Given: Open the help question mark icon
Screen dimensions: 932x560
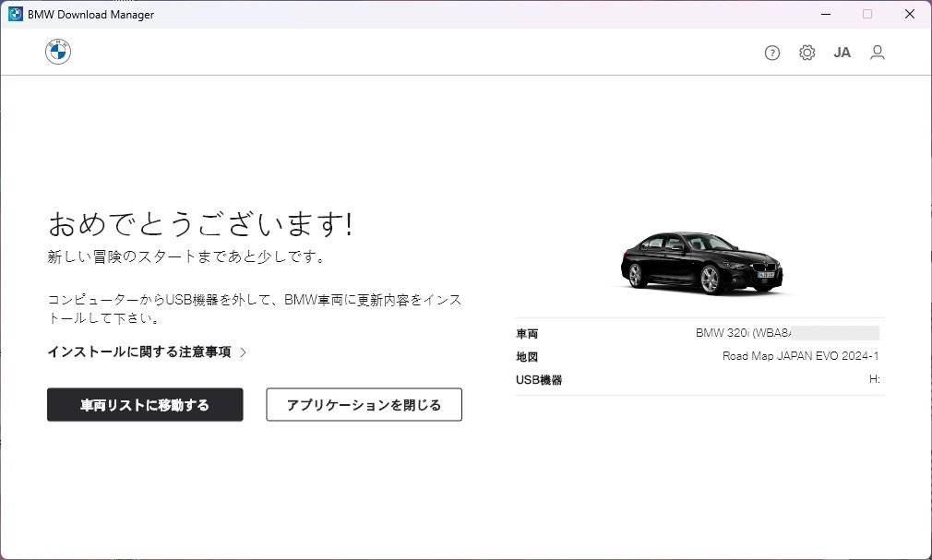Looking at the screenshot, I should point(772,53).
